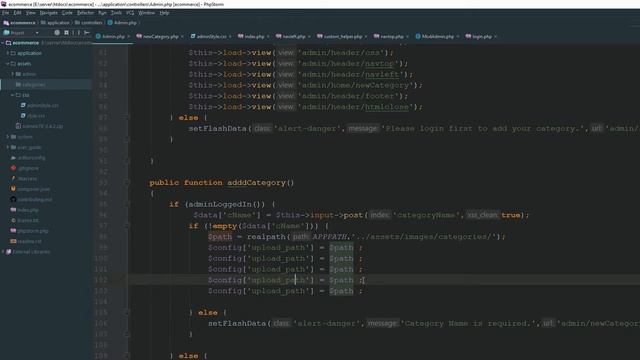This screenshot has height=360, width=640.
Task: Close the navleft.php tab
Action: point(309,37)
